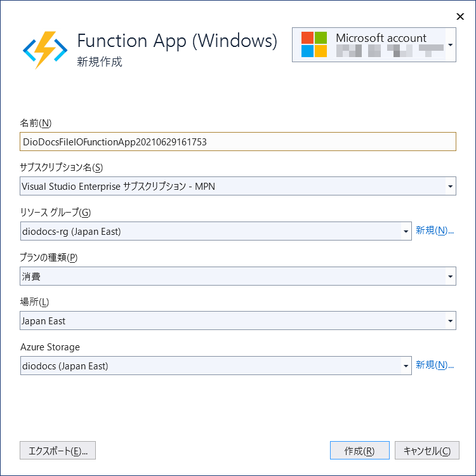Screen dimensions: 476x476
Task: Expand the プランの種類 dropdown arrow
Action: [x=450, y=276]
